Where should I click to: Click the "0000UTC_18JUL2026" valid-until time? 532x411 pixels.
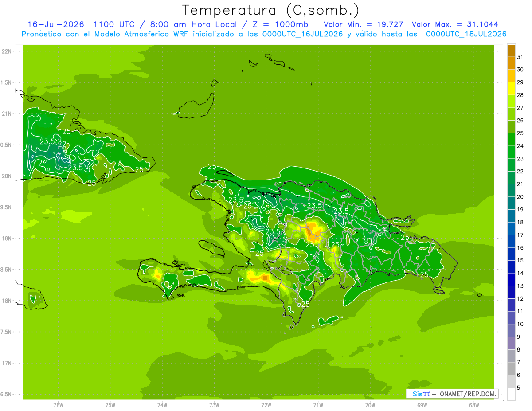[466, 34]
